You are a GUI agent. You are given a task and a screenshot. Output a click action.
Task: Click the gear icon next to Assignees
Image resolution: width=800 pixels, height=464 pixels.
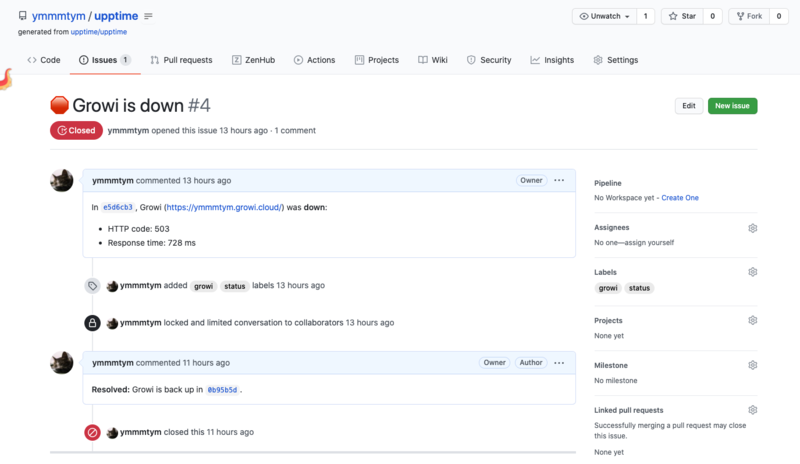[x=753, y=228]
